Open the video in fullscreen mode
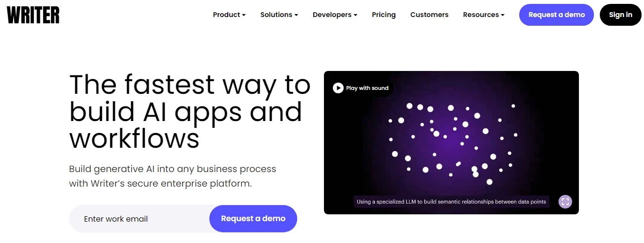Screen dimensions: 644x243 (565, 201)
